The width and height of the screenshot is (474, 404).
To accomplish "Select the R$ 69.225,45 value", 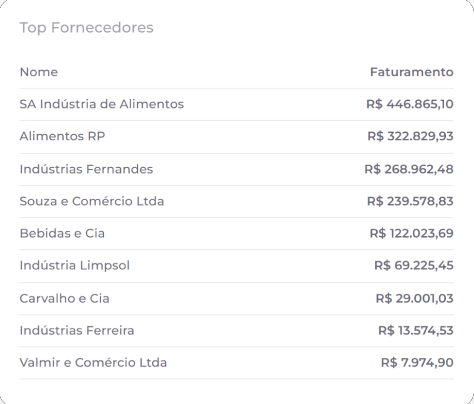I will pos(414,266).
